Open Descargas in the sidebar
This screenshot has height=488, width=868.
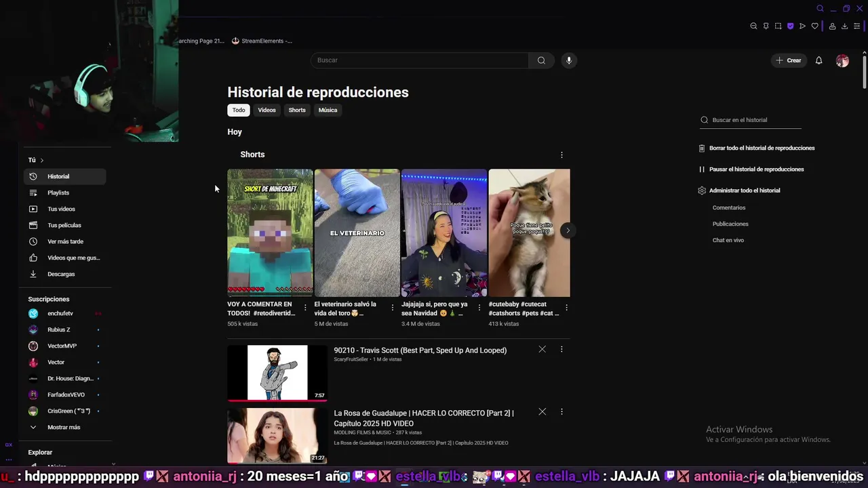[64, 274]
